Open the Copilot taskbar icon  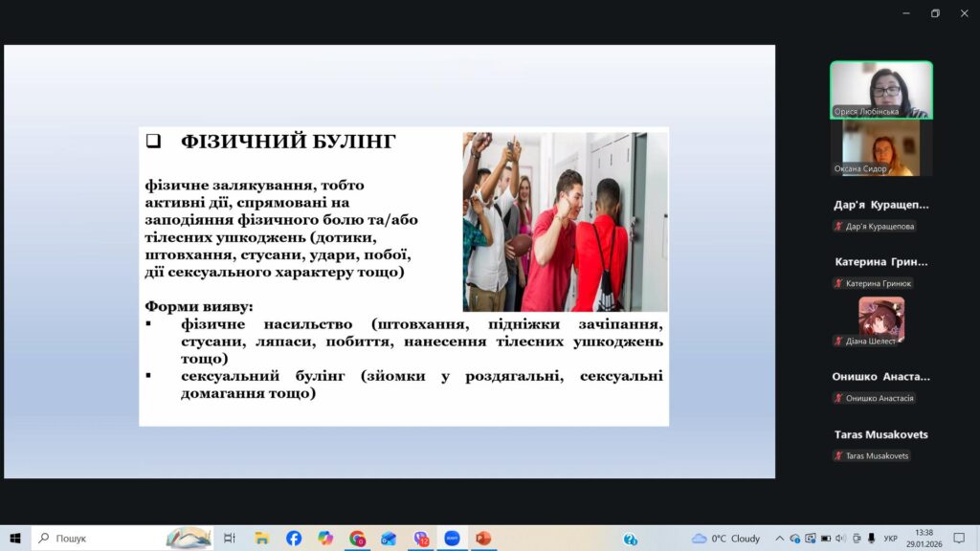pyautogui.click(x=325, y=539)
